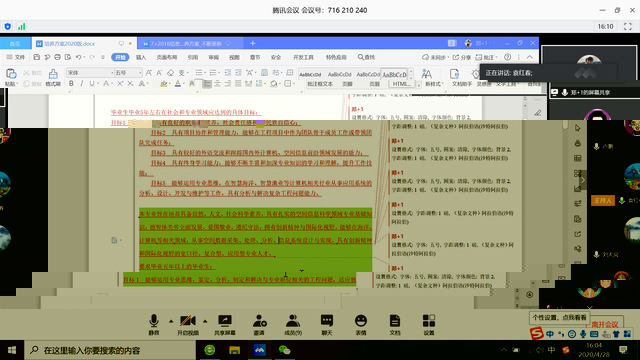640x360 pixels.
Task: Click the Windows search box on taskbar
Action: [110, 350]
